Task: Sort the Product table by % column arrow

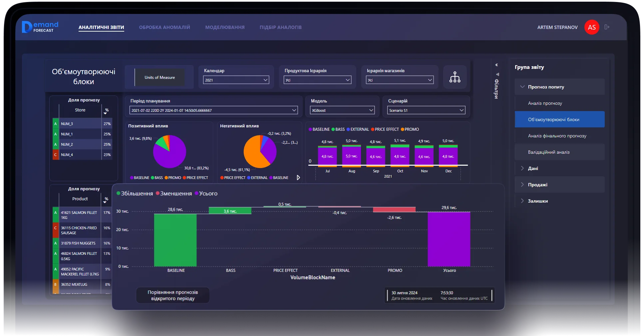Action: point(105,202)
